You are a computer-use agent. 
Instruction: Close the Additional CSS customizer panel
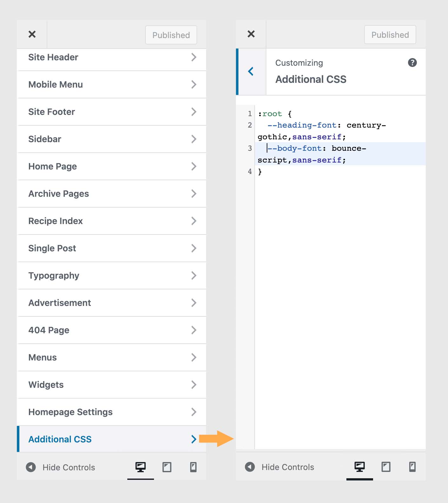point(251,34)
